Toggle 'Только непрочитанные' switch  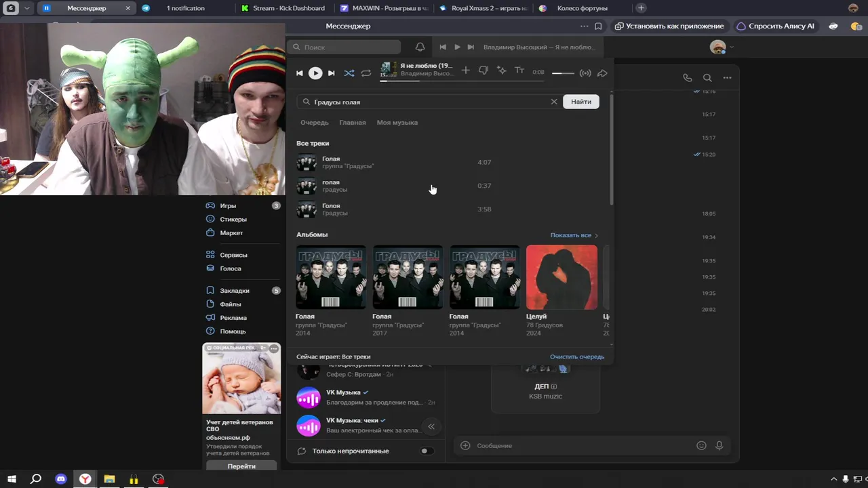(x=427, y=451)
